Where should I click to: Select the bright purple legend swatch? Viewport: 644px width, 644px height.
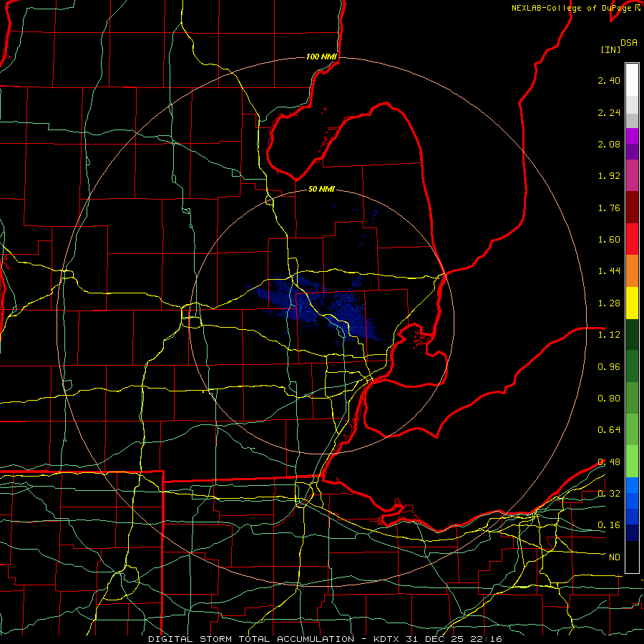pyautogui.click(x=632, y=136)
